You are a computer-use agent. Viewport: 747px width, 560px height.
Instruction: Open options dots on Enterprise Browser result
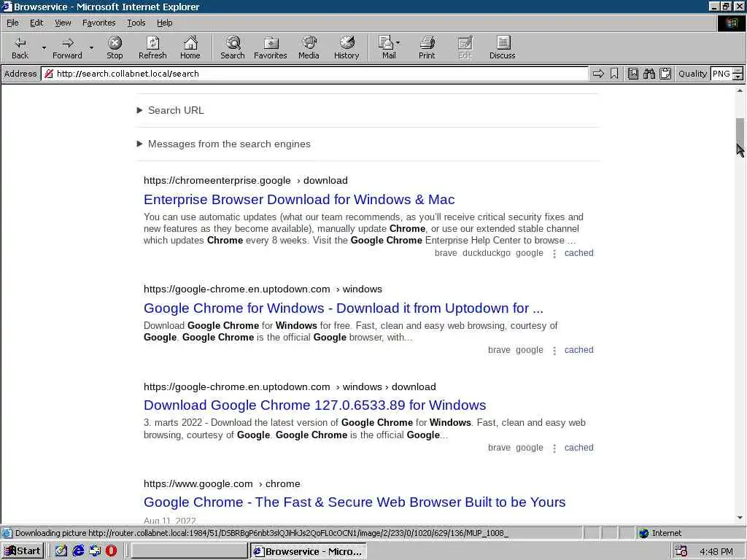click(554, 254)
